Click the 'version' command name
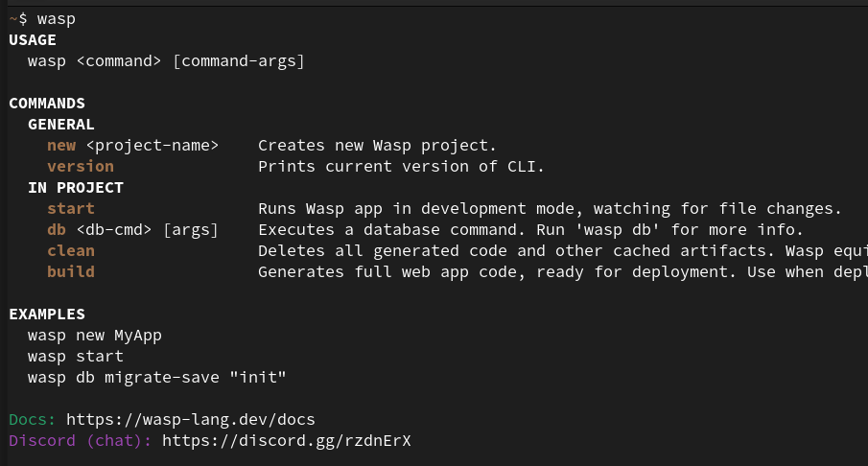Screen dimensions: 868x466 (x=81, y=167)
